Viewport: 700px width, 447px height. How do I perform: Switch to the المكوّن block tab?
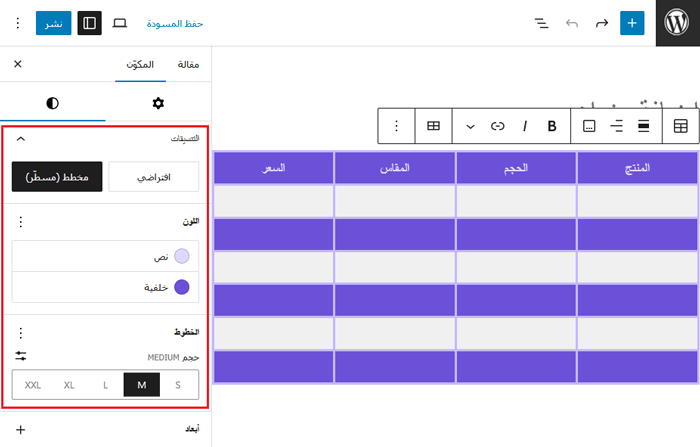pyautogui.click(x=140, y=65)
